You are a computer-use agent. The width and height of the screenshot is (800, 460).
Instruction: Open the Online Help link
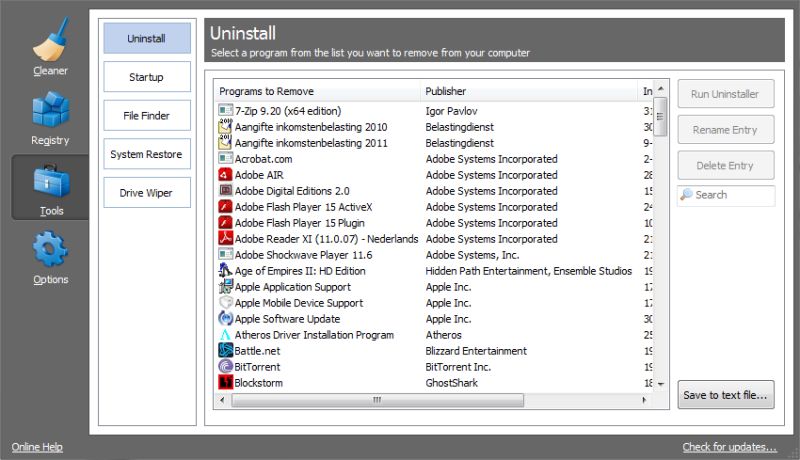click(x=37, y=447)
